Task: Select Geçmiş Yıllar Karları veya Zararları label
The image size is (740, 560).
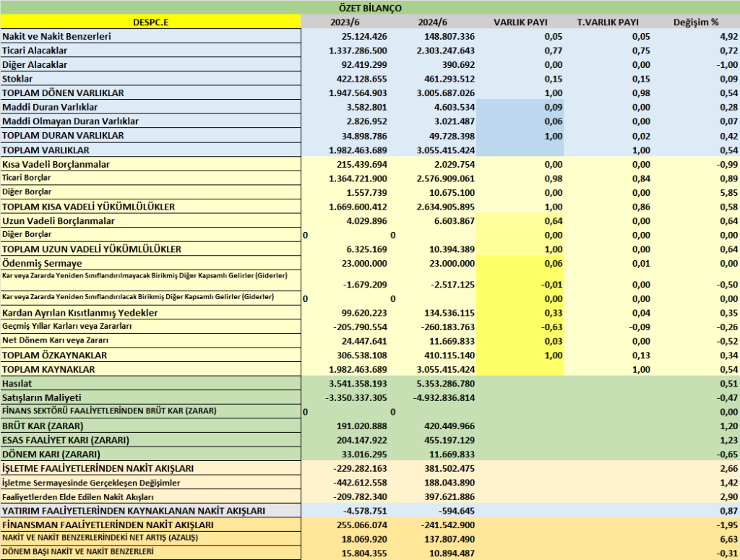Action: (x=150, y=327)
